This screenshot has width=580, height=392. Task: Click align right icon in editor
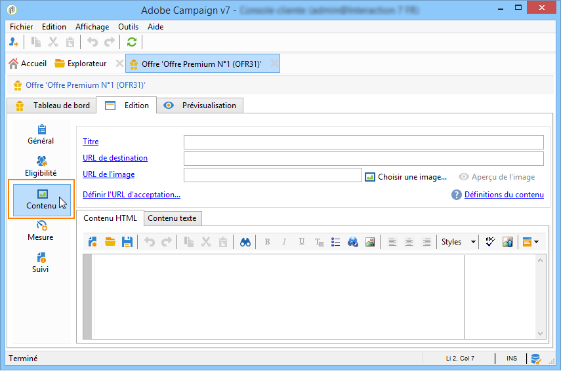tap(426, 242)
